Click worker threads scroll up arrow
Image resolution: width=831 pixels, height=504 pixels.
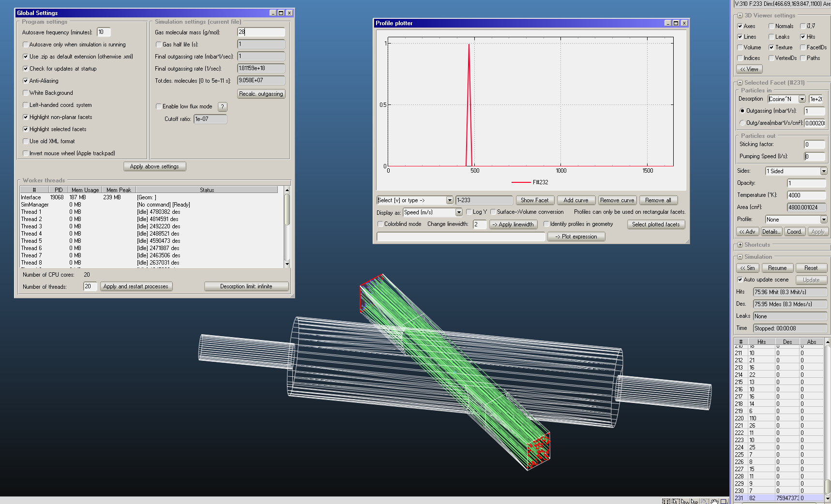click(x=287, y=190)
